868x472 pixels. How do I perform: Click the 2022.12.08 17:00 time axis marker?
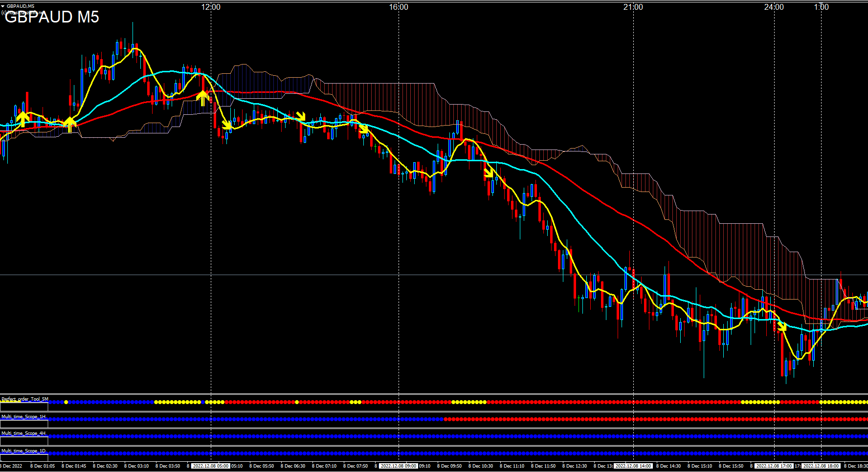pyautogui.click(x=774, y=466)
